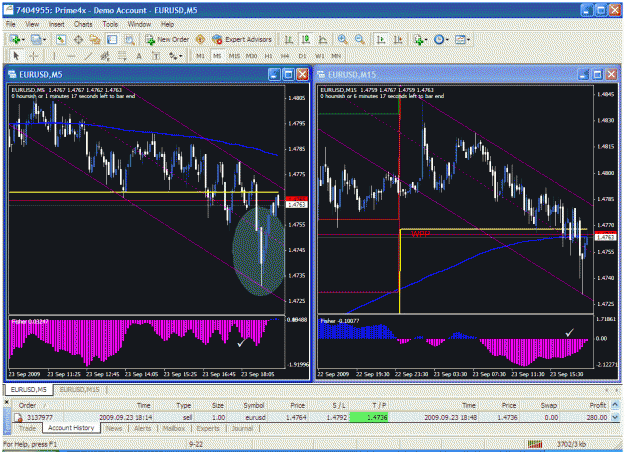
Task: Switch chart to Bar Chart icon
Action: pyautogui.click(x=288, y=39)
